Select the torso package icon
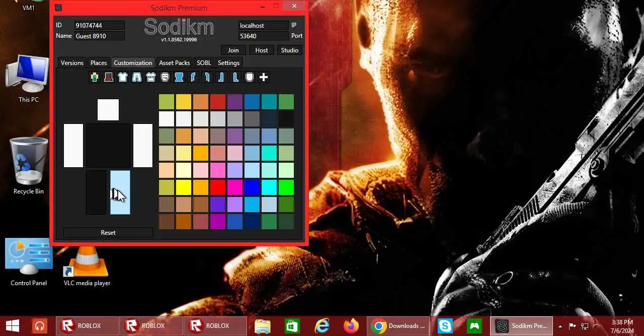The image size is (644, 336). coord(179,77)
